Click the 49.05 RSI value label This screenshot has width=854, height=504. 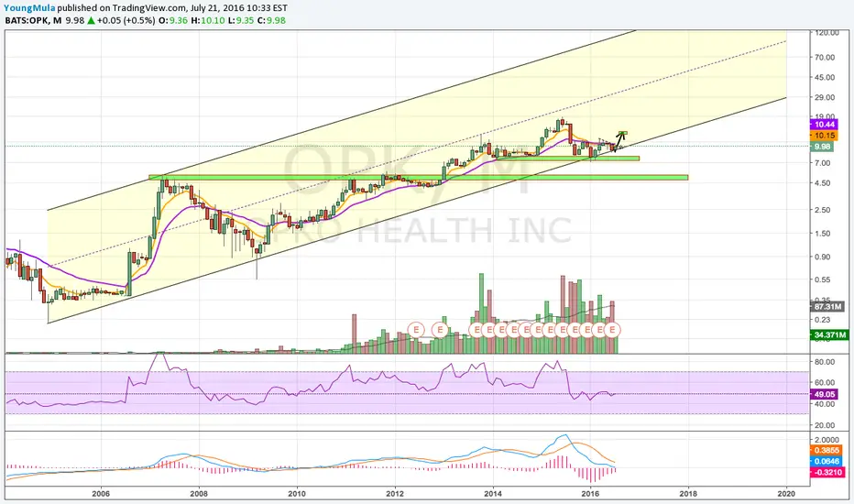(825, 394)
